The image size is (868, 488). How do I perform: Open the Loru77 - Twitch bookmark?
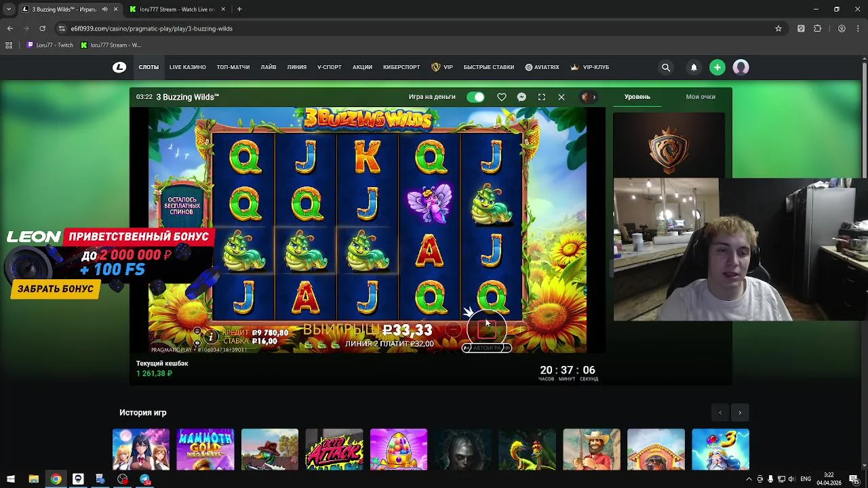click(x=50, y=45)
